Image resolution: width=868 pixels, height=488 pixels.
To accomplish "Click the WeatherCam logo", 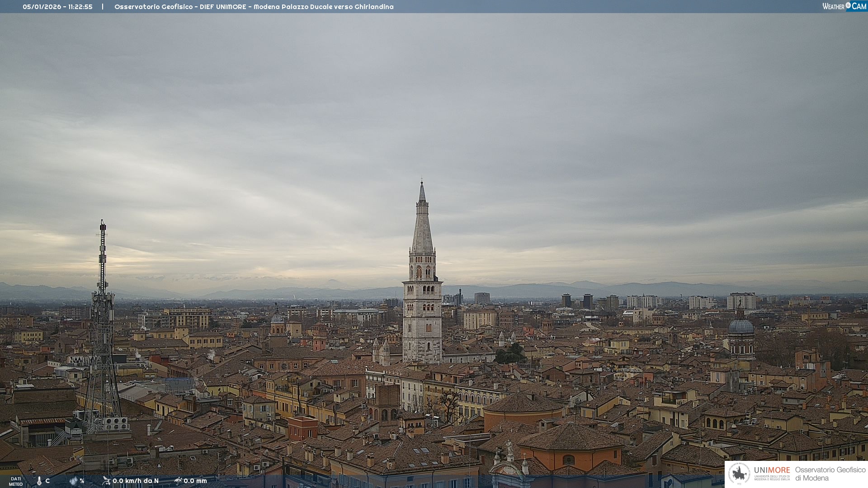I will [844, 6].
